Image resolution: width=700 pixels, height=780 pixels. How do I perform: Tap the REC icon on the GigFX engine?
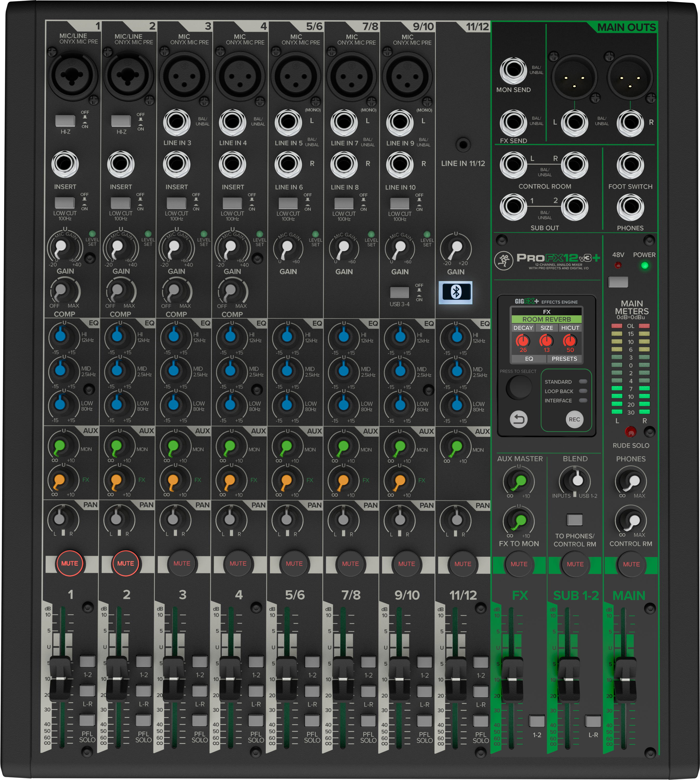[x=575, y=420]
